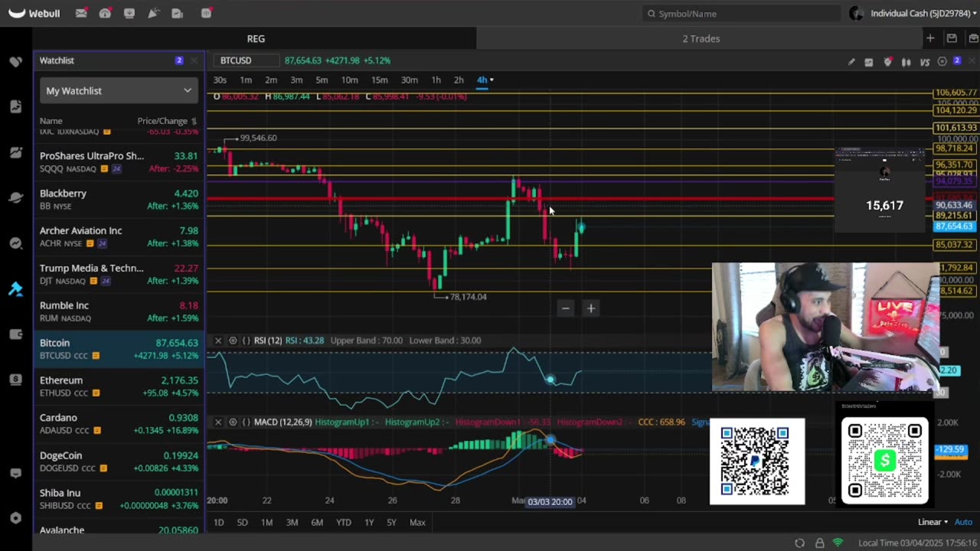Open the 4h interval dropdown arrow
980x551 pixels.
[x=492, y=80]
